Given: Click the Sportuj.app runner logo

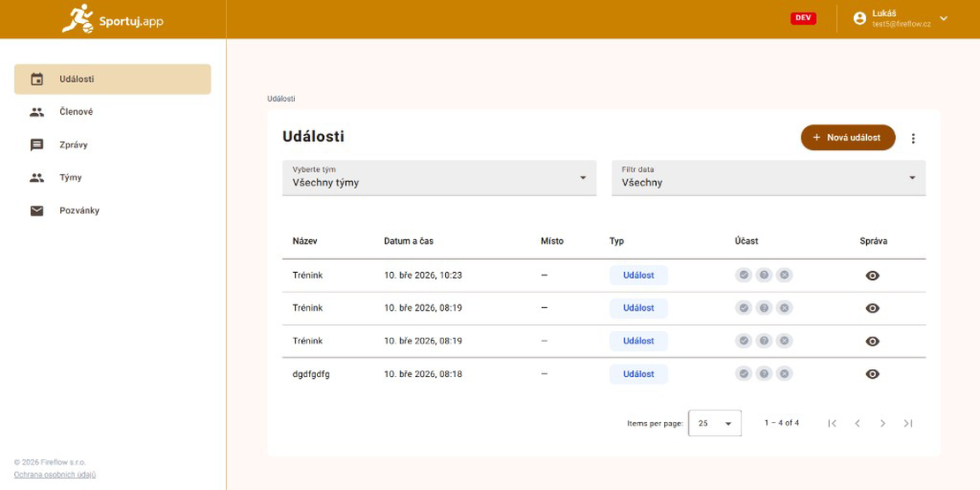Looking at the screenshot, I should pos(78,19).
